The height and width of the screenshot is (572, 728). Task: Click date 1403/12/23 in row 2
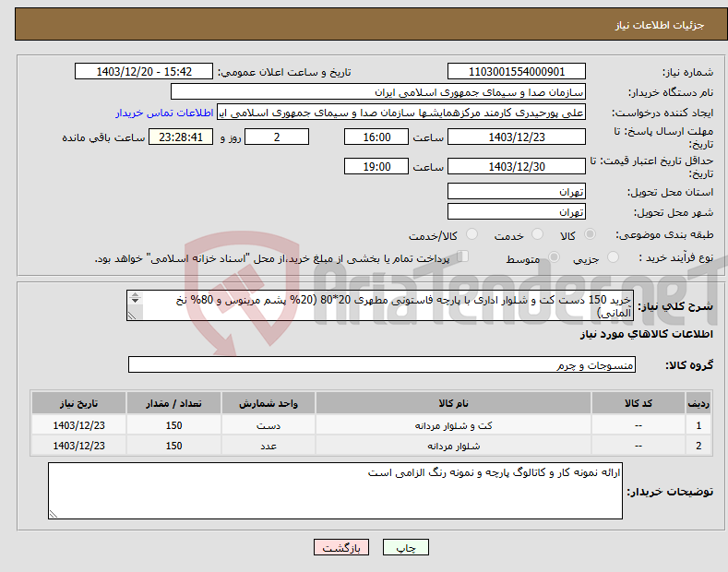(x=79, y=446)
